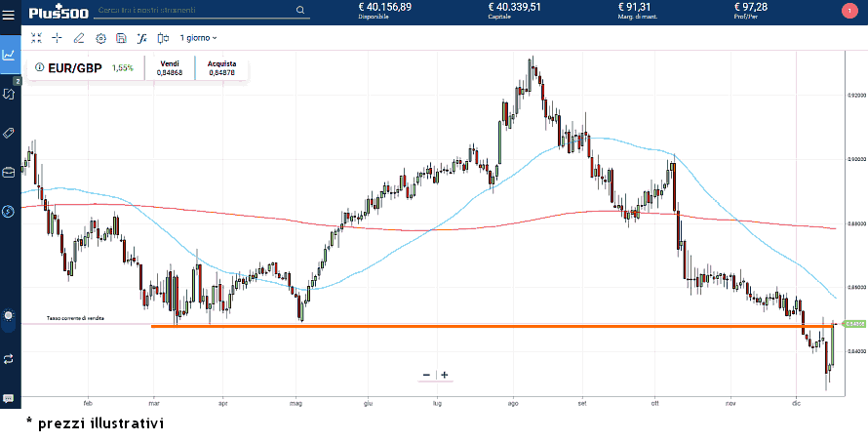Click the Vendi sell price button
The width and height of the screenshot is (868, 442).
click(x=171, y=67)
